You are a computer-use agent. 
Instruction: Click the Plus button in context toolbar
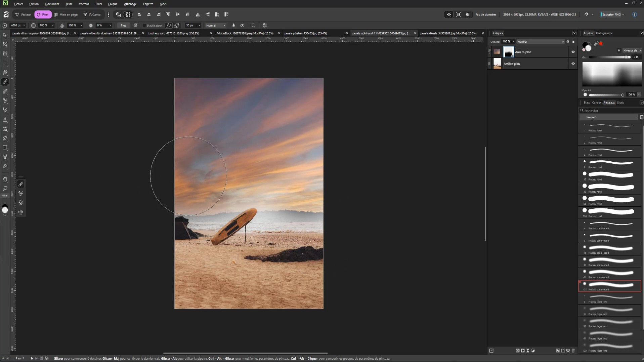click(123, 26)
